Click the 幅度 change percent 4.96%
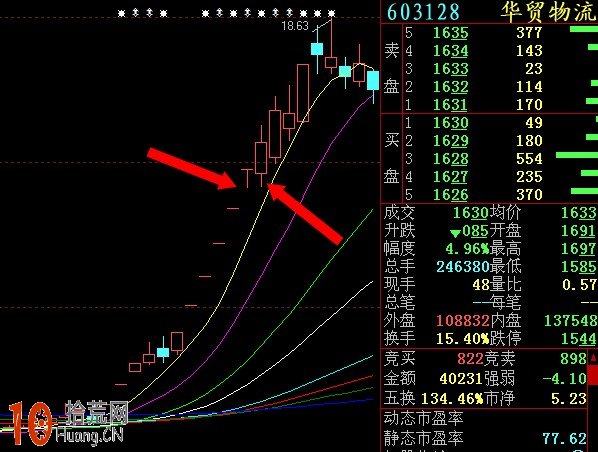 467,249
